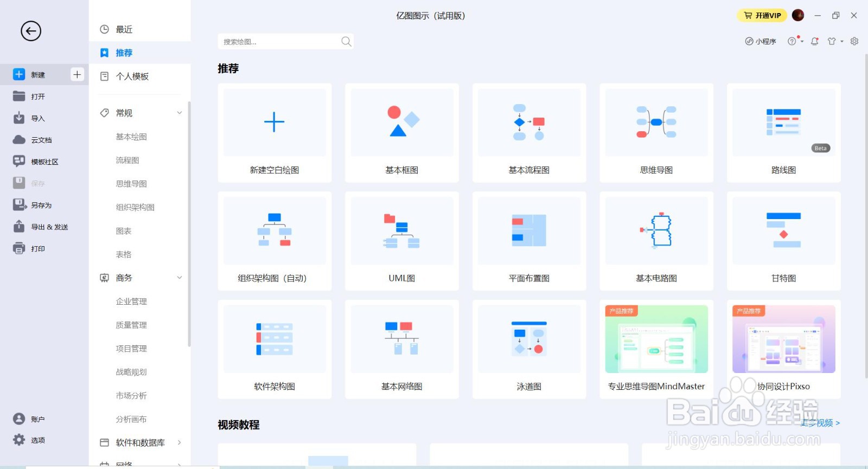Click the help question mark icon
Image resolution: width=868 pixels, height=469 pixels.
click(792, 41)
